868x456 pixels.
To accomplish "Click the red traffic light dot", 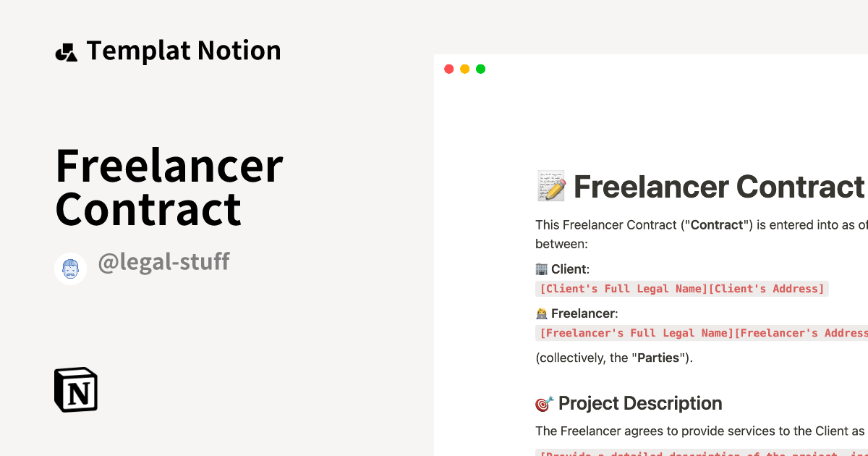I will (x=448, y=69).
